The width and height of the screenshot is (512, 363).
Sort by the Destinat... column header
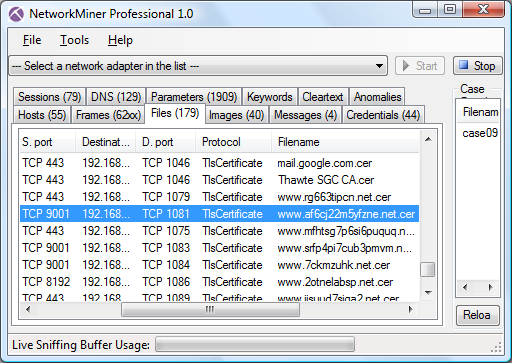106,142
